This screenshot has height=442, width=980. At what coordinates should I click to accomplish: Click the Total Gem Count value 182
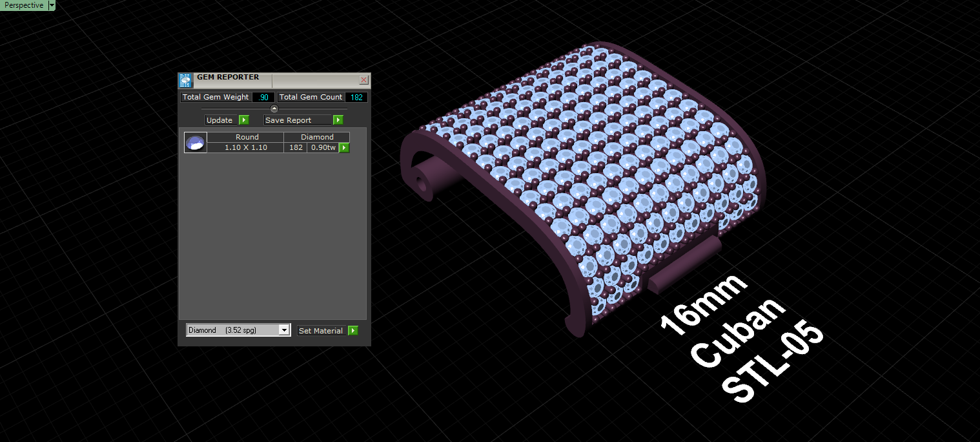[356, 98]
